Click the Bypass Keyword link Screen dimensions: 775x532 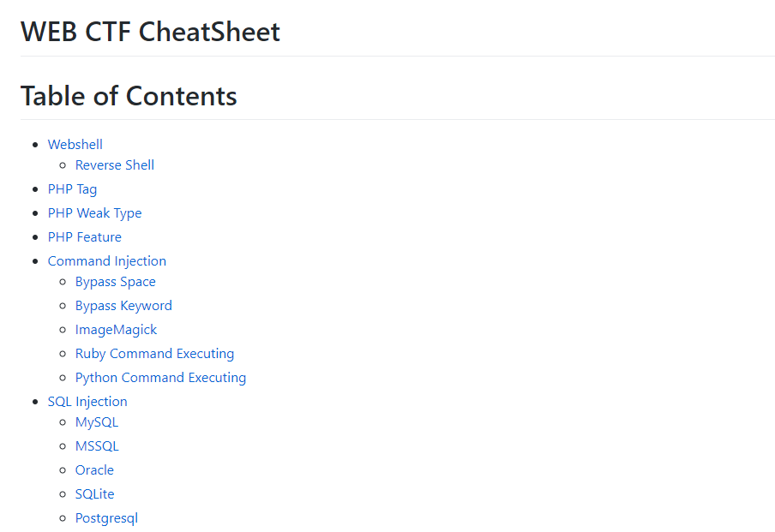123,306
